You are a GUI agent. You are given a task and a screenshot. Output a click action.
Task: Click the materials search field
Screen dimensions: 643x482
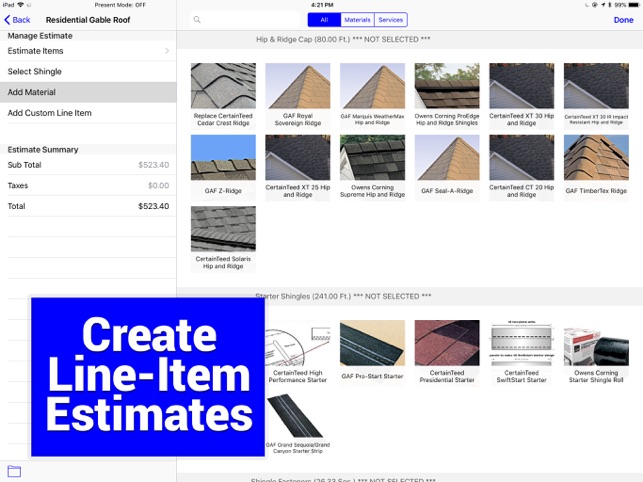pyautogui.click(x=245, y=20)
